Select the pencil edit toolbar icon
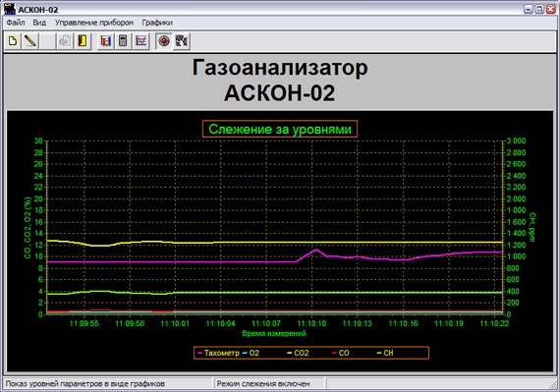Image resolution: width=560 pixels, height=392 pixels. coord(30,41)
